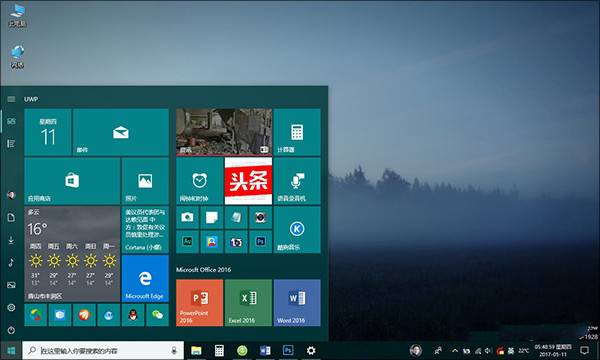Screen dimensions: 600x360
Task: Open the PowerPoint 2016 tile
Action: coord(199,303)
